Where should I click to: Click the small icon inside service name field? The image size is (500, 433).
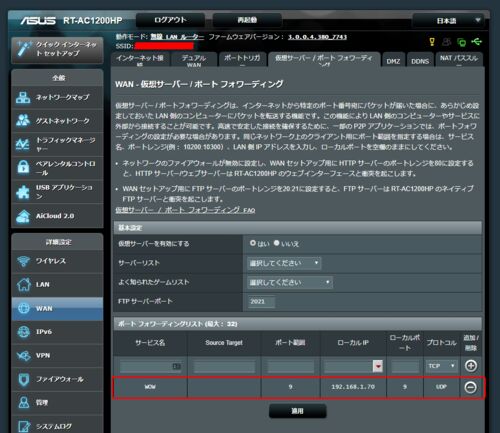pyautogui.click(x=177, y=366)
